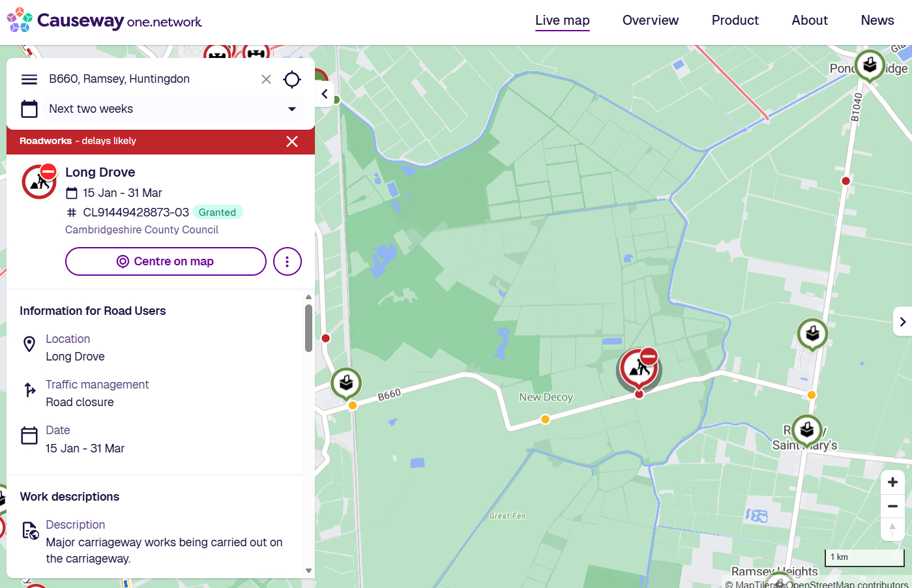Reset map compass orientation
The height and width of the screenshot is (588, 912).
tap(892, 529)
